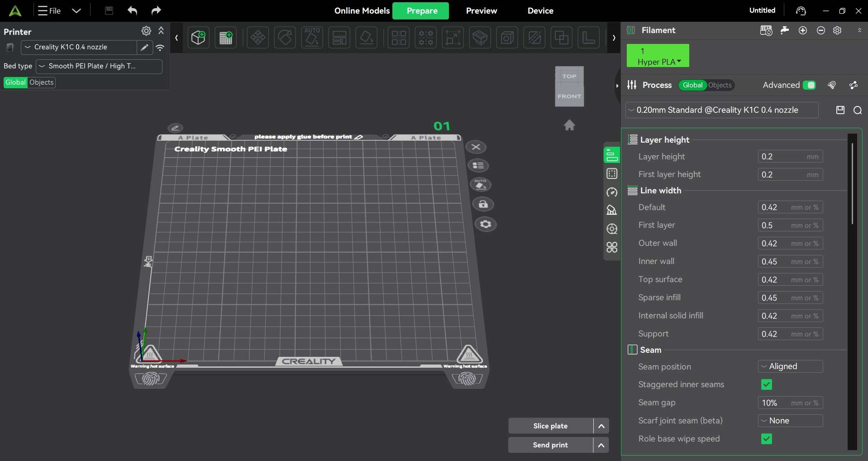Reset the view with the home icon
The width and height of the screenshot is (868, 461).
[569, 125]
